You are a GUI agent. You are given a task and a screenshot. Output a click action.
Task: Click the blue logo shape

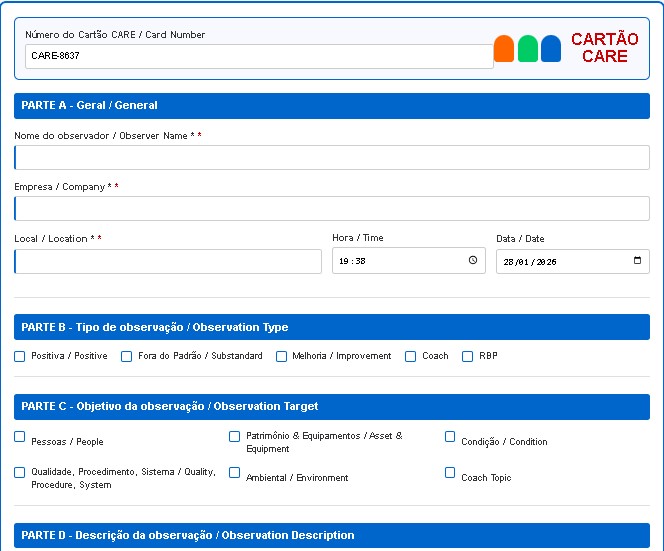[551, 49]
